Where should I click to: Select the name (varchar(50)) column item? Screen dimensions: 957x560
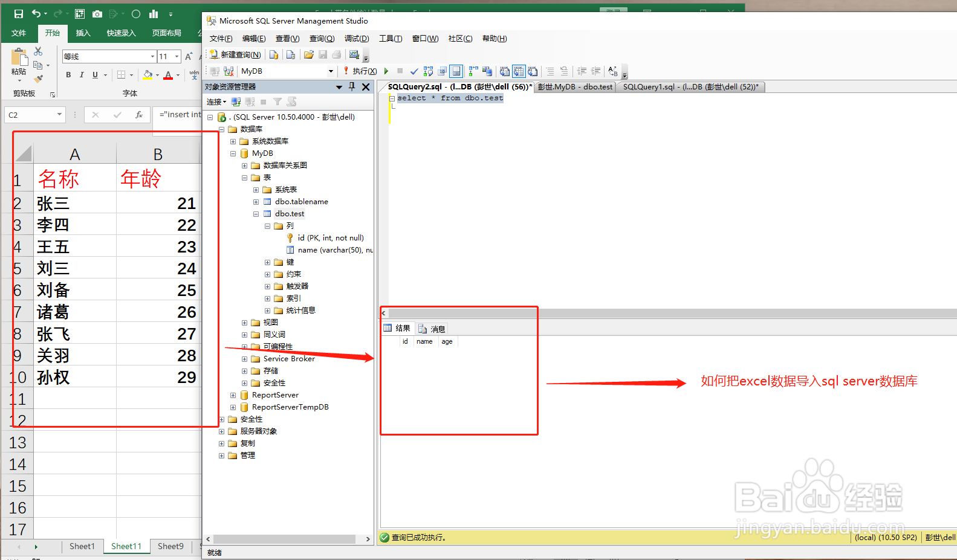[330, 250]
